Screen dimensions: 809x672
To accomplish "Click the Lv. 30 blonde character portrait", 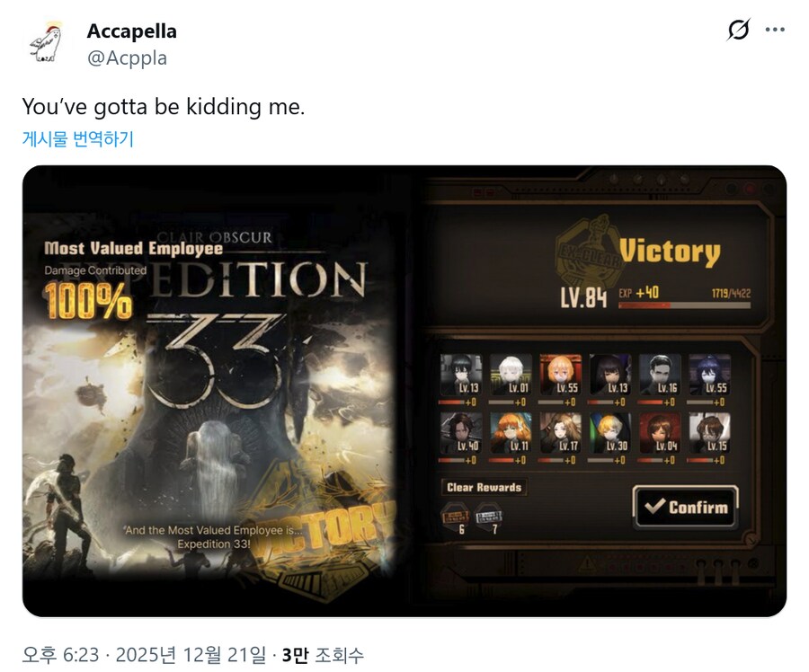I will [610, 433].
